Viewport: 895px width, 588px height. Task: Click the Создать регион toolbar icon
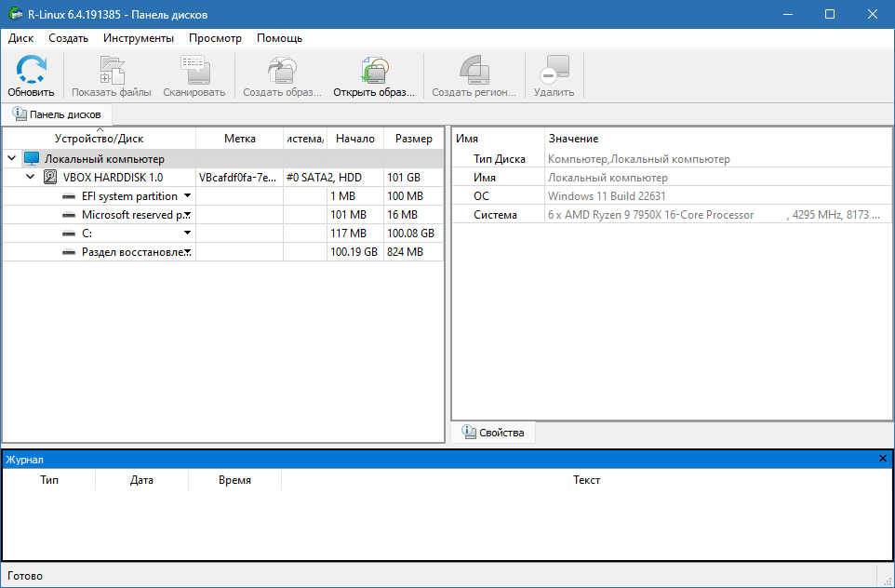474,70
